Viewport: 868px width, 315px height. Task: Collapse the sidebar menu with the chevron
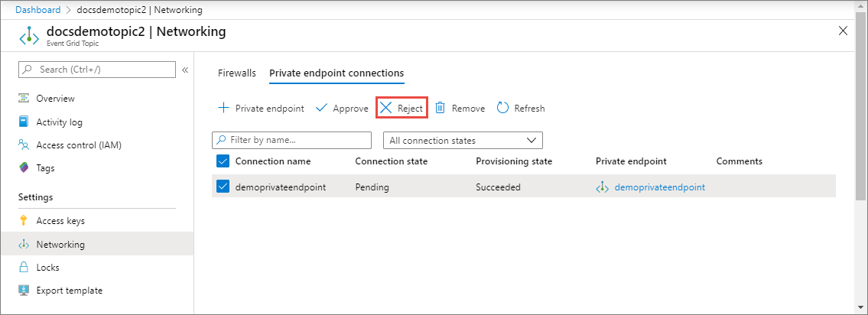[x=185, y=70]
